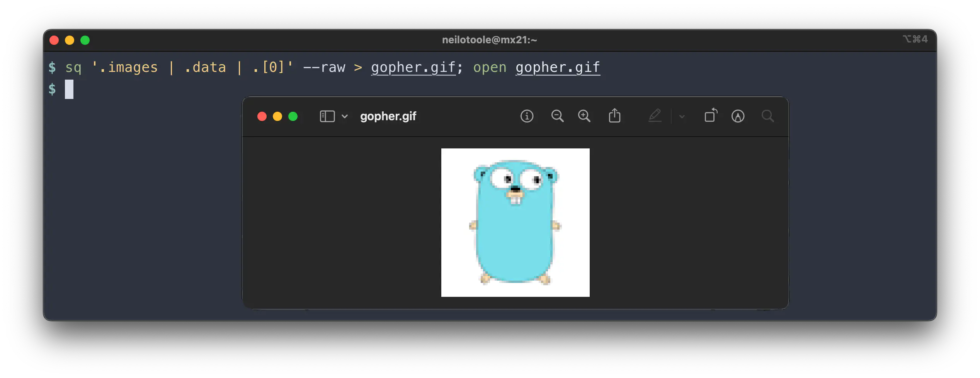This screenshot has width=980, height=378.
Task: Open the search field in Preview toolbar
Action: [767, 116]
